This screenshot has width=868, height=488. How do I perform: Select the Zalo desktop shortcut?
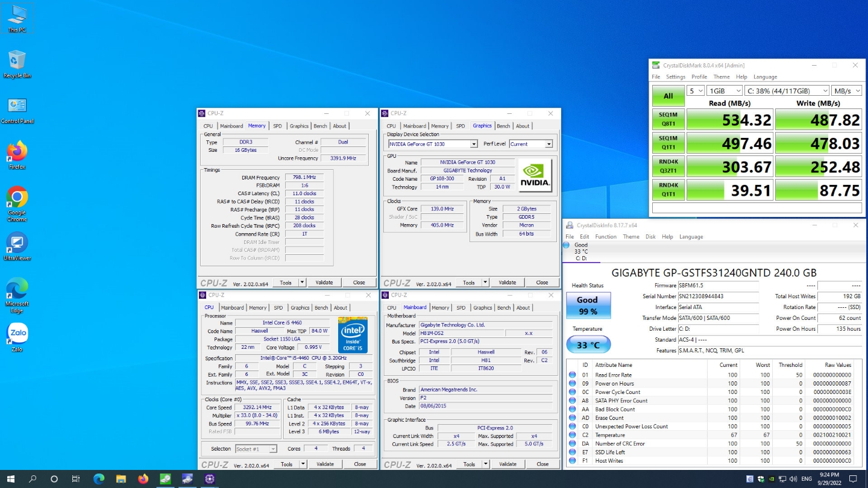pyautogui.click(x=17, y=337)
